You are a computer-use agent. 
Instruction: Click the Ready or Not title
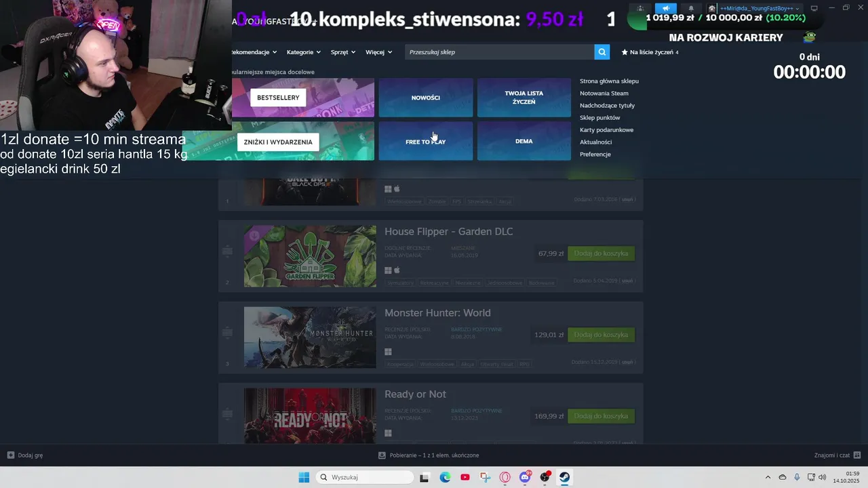click(415, 394)
